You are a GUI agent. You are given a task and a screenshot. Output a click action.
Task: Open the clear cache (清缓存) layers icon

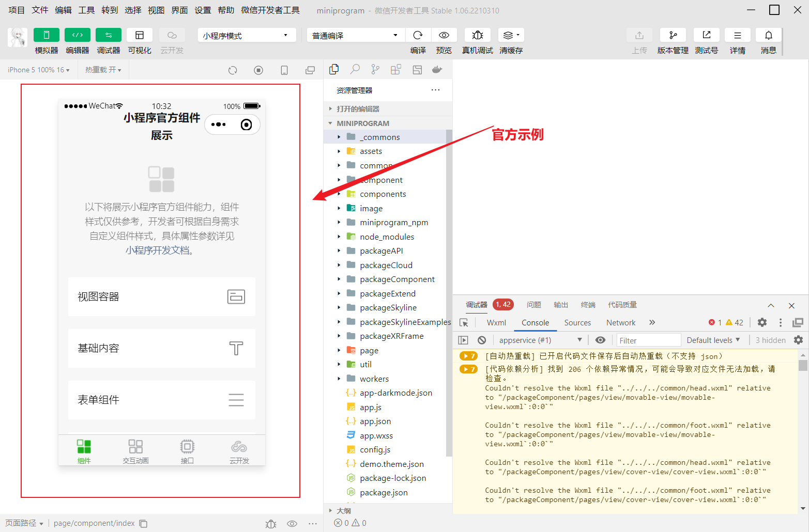pyautogui.click(x=511, y=35)
